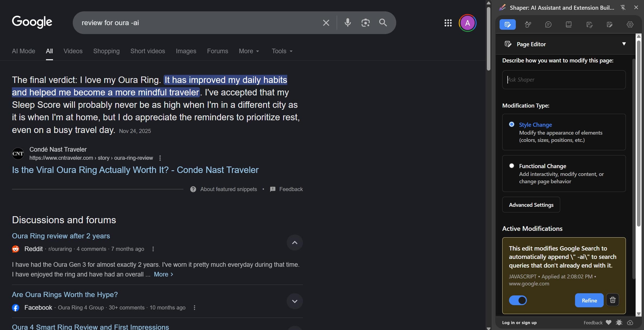
Task: Start a voice search with the microphone icon
Action: [348, 23]
